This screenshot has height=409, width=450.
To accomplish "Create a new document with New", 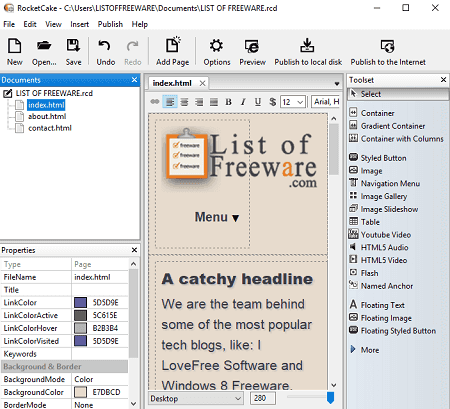I will (x=15, y=52).
